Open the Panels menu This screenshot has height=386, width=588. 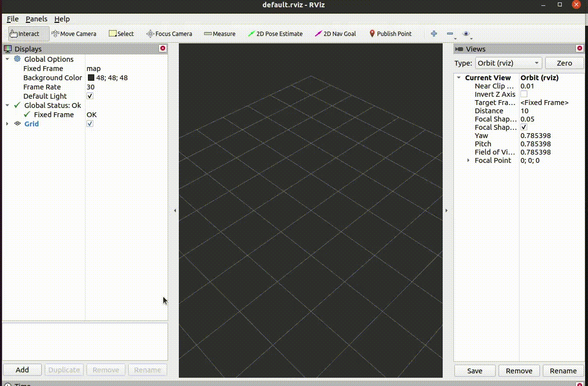[36, 19]
